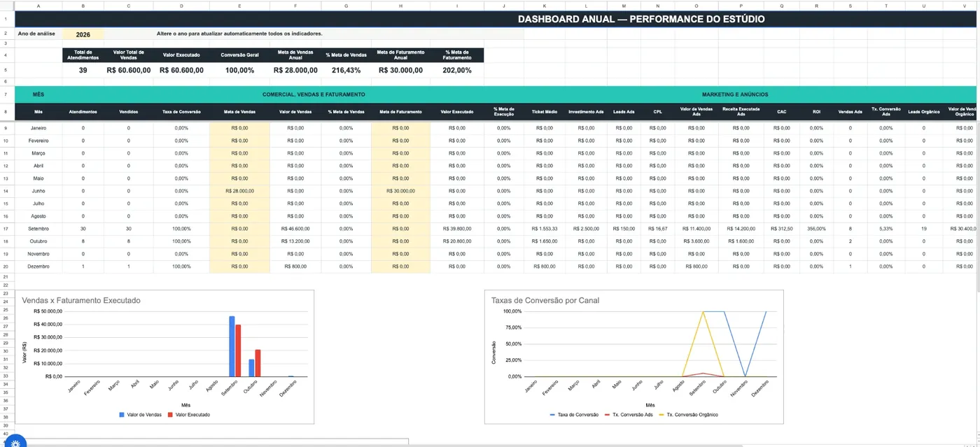Click the "COMERCIAL, VENDAS E FATURAMENTO" section banner
Viewport: 980px width, 447px height.
(314, 94)
